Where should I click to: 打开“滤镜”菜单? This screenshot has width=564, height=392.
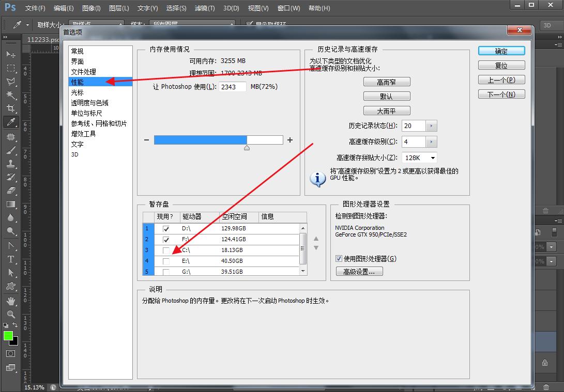tap(204, 8)
